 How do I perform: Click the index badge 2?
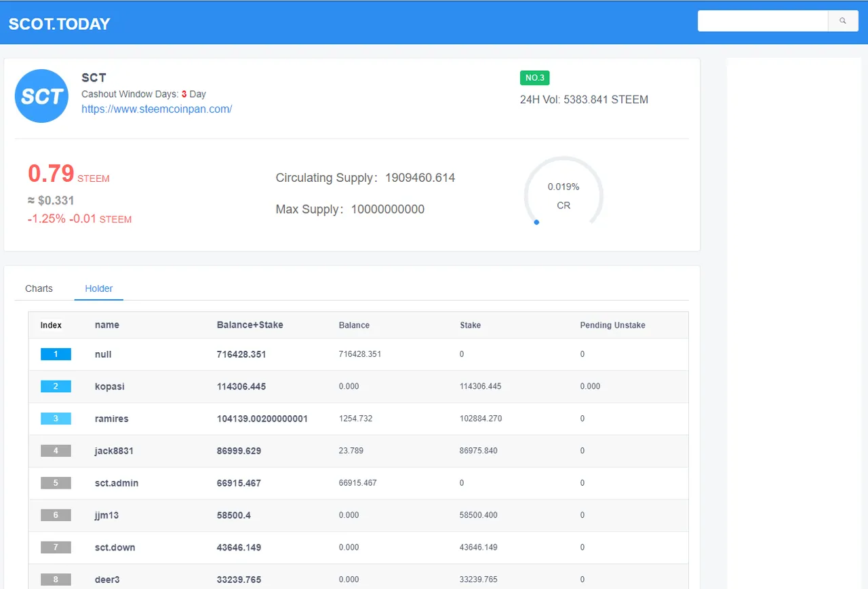(x=56, y=386)
